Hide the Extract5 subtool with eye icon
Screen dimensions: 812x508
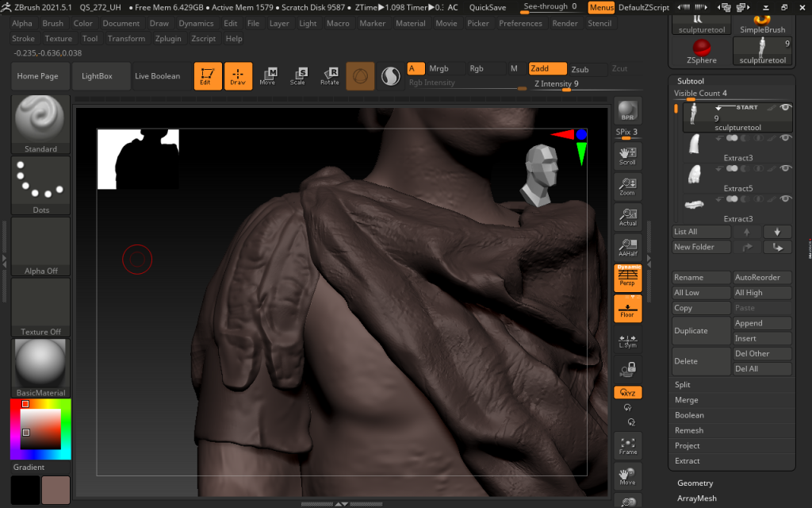785,168
